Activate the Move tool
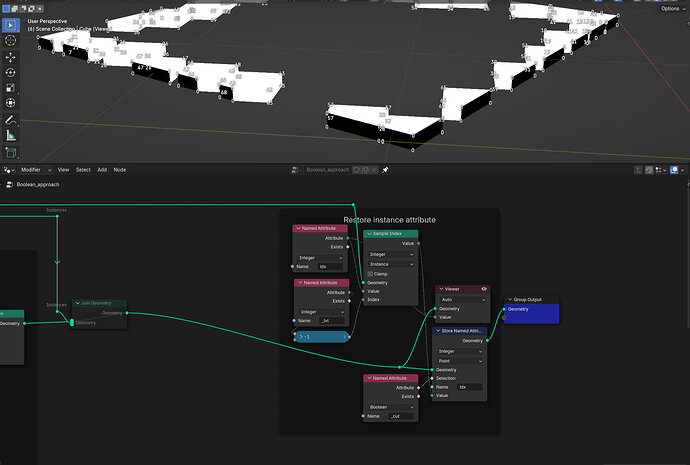 11,57
